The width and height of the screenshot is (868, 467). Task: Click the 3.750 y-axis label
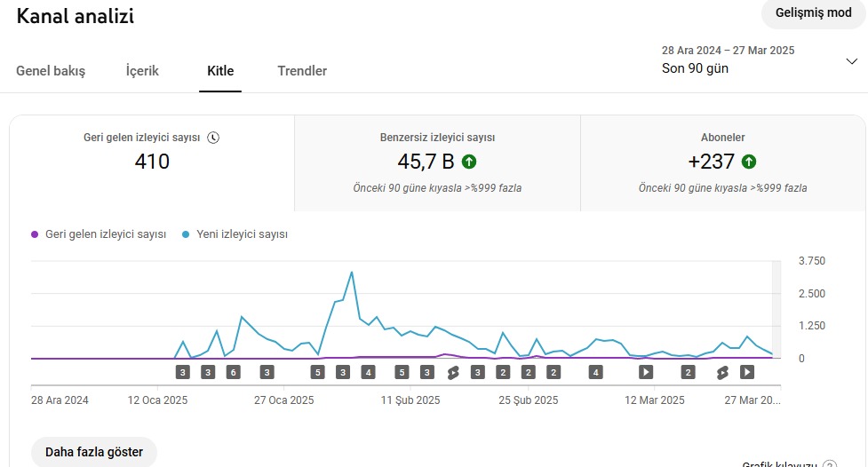(811, 261)
